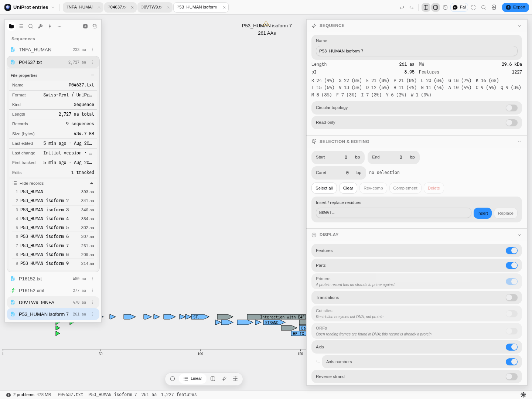Enable the Translations switch

click(512, 298)
